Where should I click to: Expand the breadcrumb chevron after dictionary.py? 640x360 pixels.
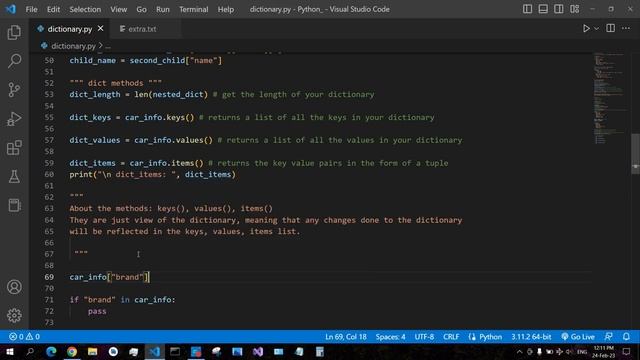coord(100,46)
